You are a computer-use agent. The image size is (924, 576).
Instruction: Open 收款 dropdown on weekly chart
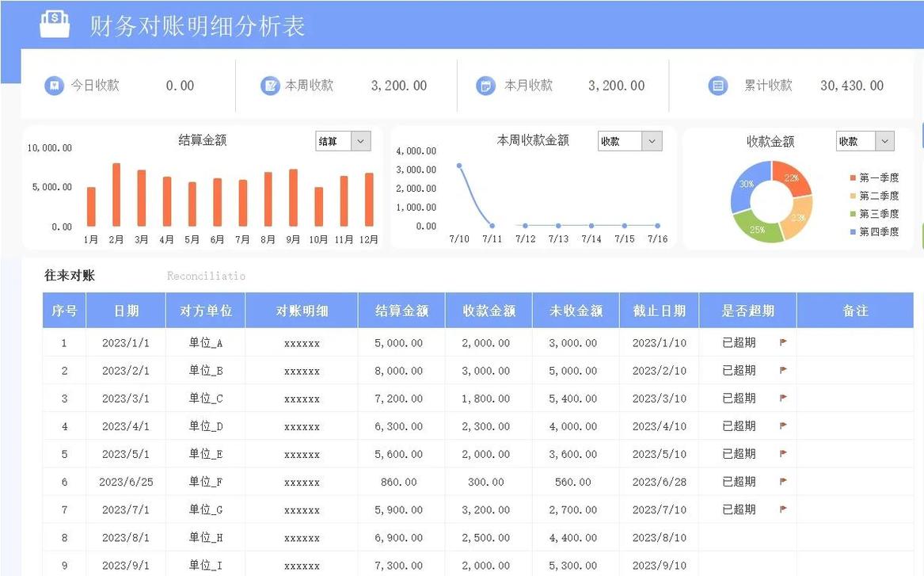(x=651, y=141)
